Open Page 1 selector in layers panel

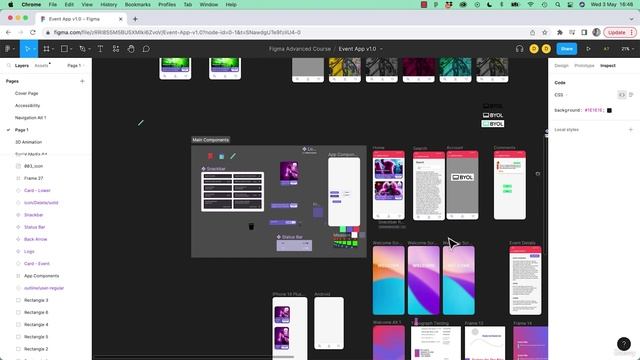point(75,65)
